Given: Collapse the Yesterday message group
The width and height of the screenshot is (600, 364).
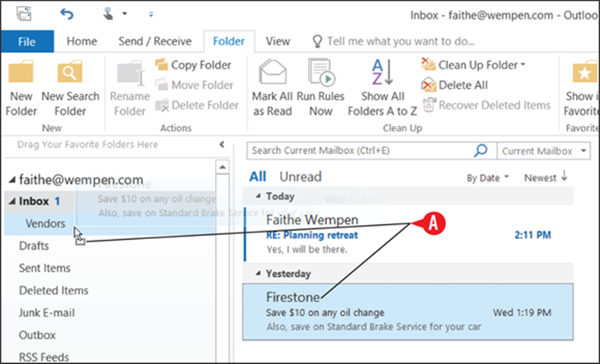Looking at the screenshot, I should click(x=258, y=273).
